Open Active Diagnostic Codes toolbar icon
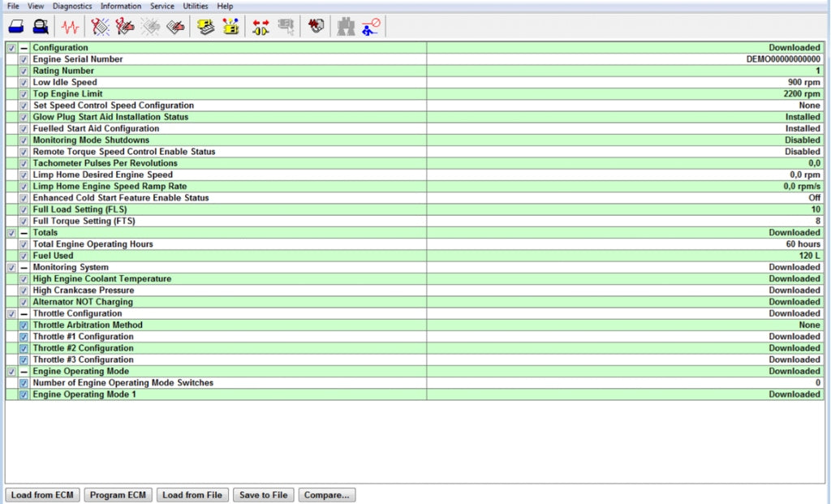This screenshot has width=831, height=504. click(x=101, y=27)
